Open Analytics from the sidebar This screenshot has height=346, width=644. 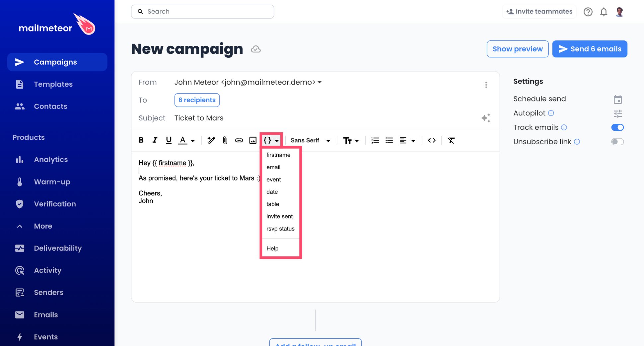coord(57,160)
